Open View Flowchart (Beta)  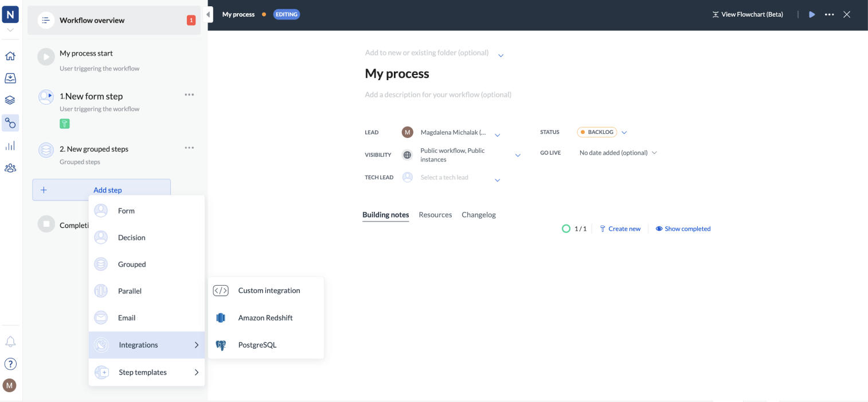pos(747,14)
